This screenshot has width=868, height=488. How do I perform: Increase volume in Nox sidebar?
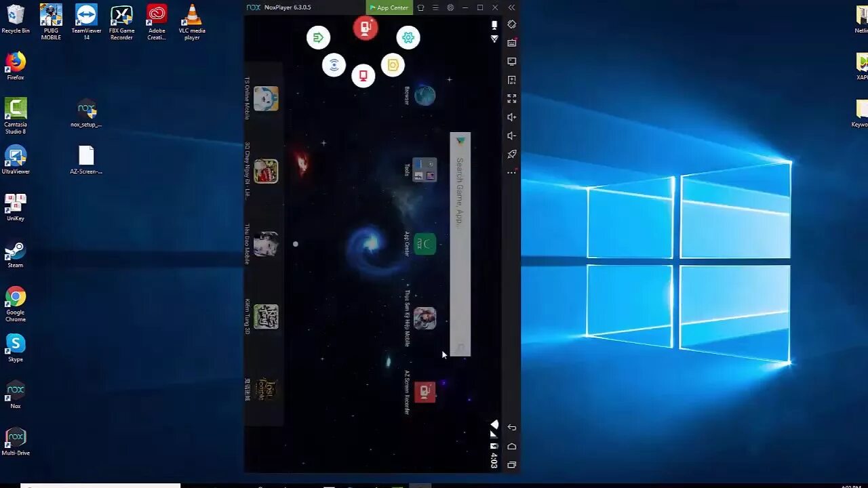click(x=512, y=117)
